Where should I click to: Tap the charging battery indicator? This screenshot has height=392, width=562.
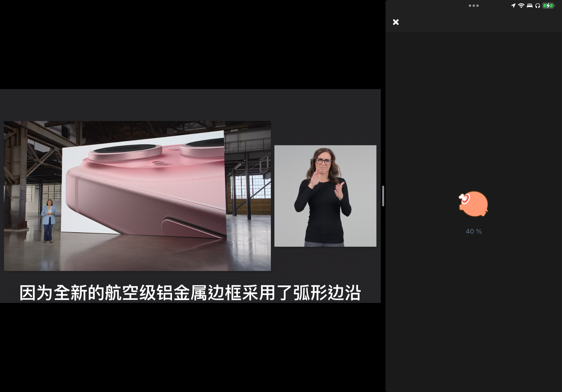pos(549,5)
